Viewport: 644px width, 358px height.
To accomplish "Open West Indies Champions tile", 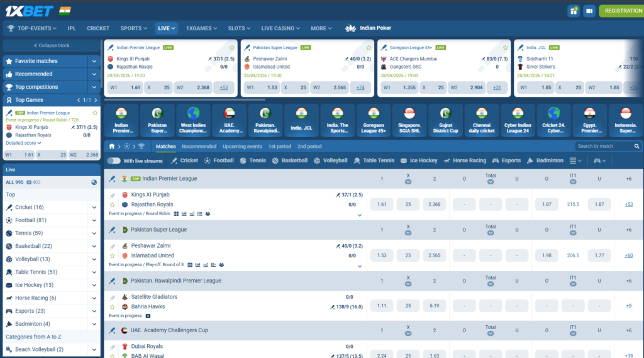I will [193, 120].
